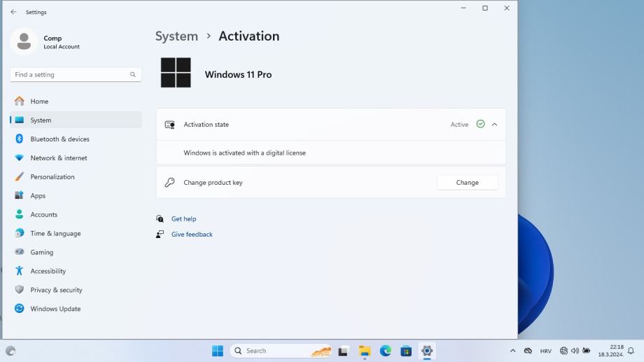Click the widgets icon on the taskbar's left end
Screen dimensions: 644x362
coord(10,351)
